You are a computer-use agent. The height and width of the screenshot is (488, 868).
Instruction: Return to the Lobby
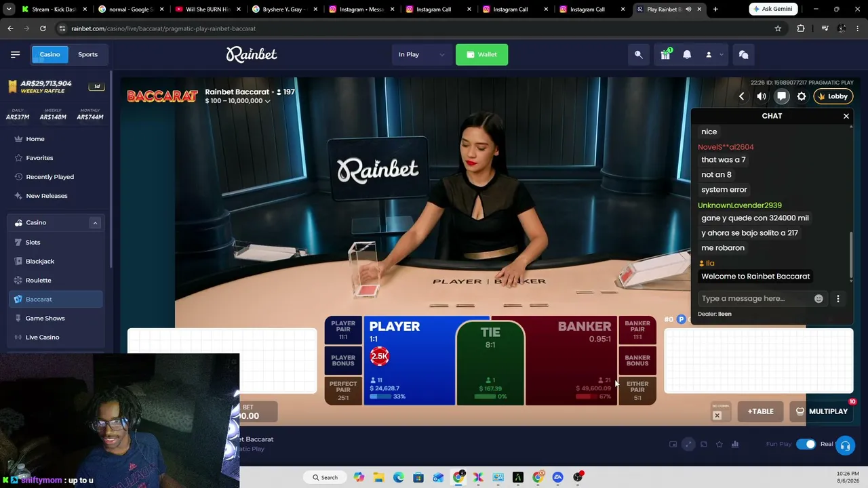pos(833,96)
